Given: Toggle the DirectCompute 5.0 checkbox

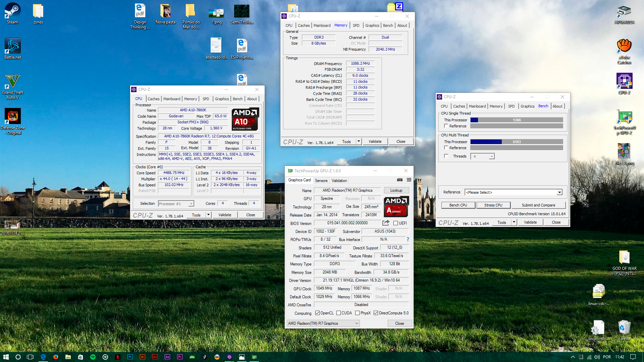Looking at the screenshot, I should click(x=376, y=313).
